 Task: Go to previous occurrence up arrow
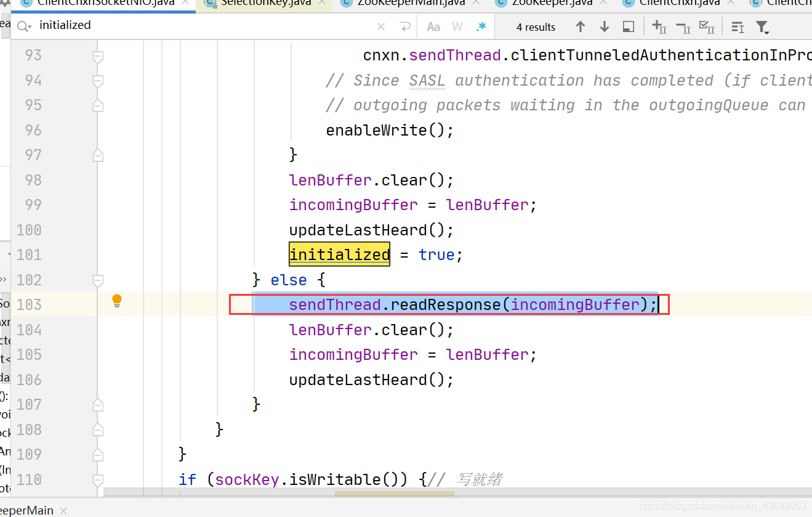coord(580,26)
